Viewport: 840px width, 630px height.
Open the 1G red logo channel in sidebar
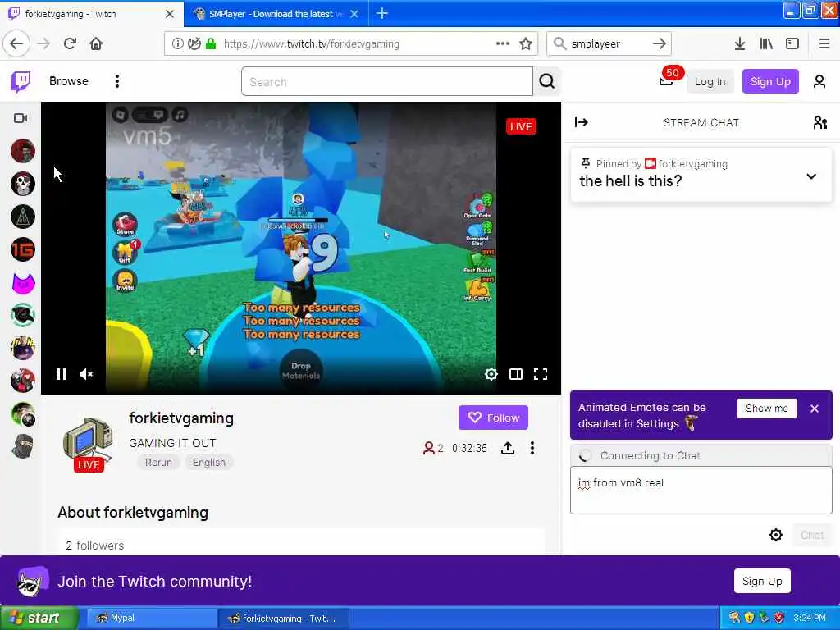22,249
